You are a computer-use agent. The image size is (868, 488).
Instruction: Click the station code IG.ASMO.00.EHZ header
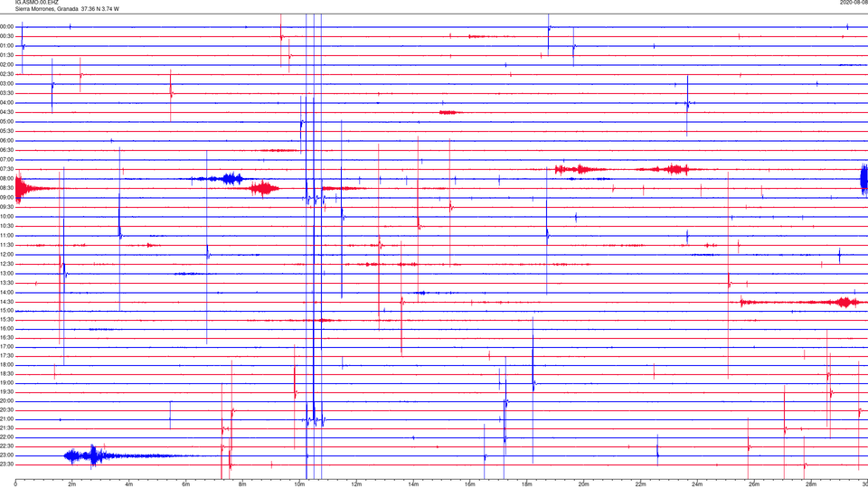click(36, 3)
